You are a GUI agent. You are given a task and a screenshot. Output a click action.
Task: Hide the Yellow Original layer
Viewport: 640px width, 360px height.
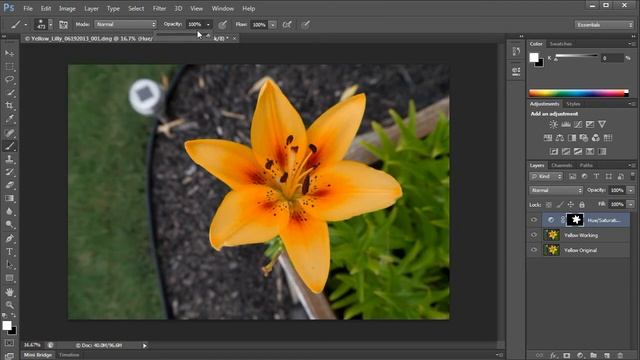(x=534, y=250)
